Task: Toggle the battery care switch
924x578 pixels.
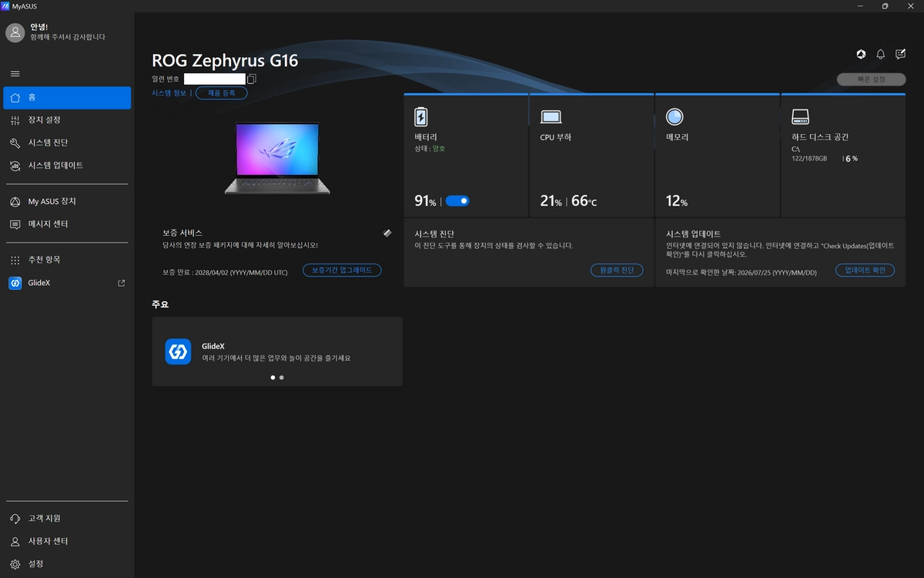Action: pos(457,201)
